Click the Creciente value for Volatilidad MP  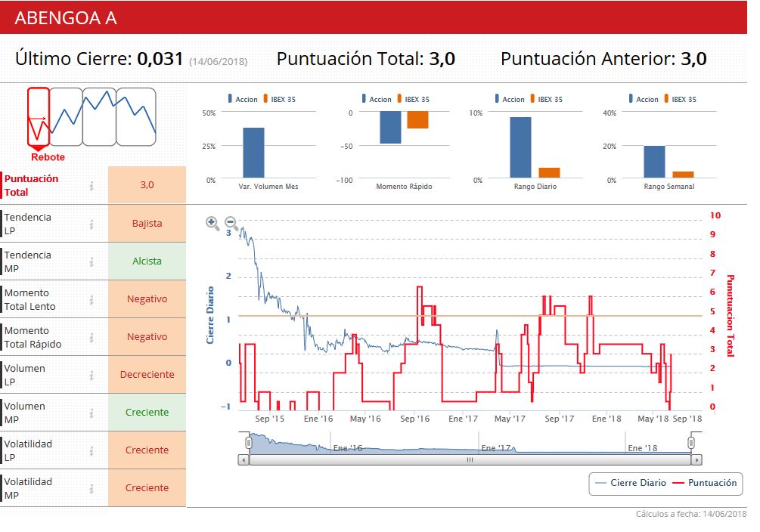[x=147, y=488]
